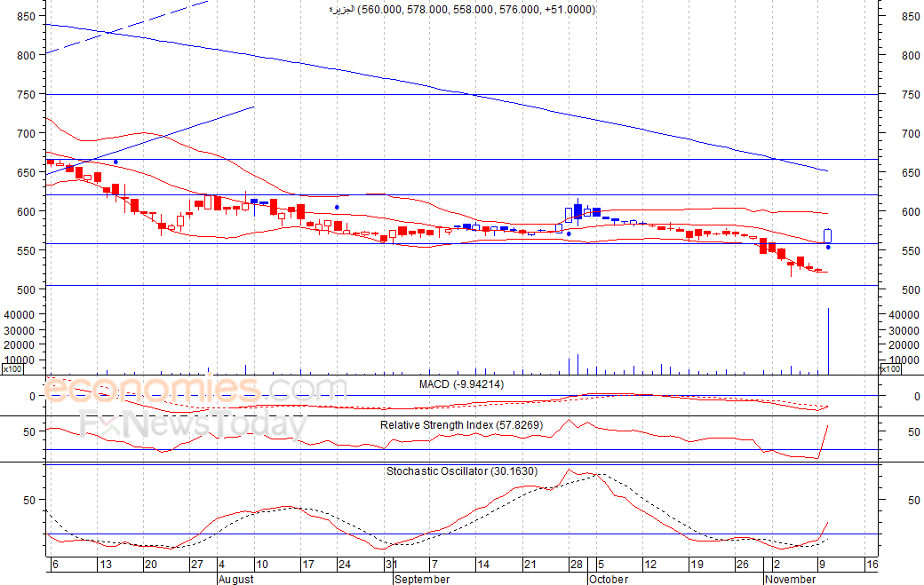Click date label 13 on the time axis
The height and width of the screenshot is (585, 924).
coord(106,565)
